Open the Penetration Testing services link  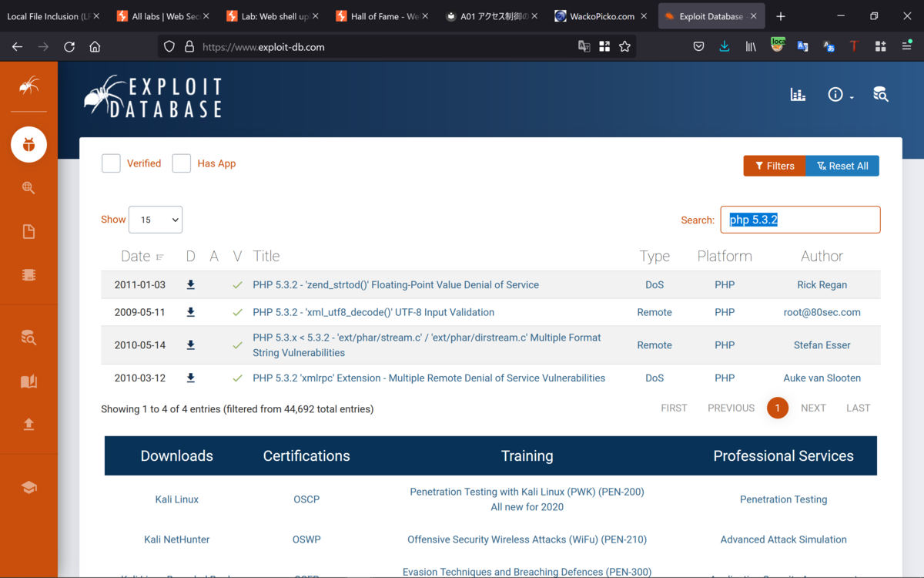tap(783, 499)
